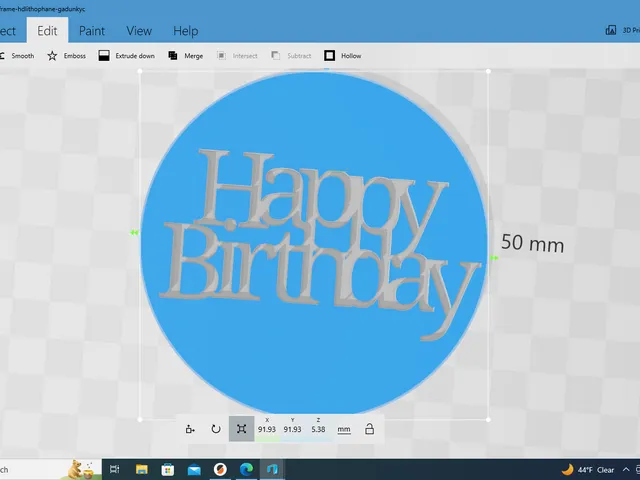Open Task View on the taskbar
640x480 pixels.
click(115, 469)
